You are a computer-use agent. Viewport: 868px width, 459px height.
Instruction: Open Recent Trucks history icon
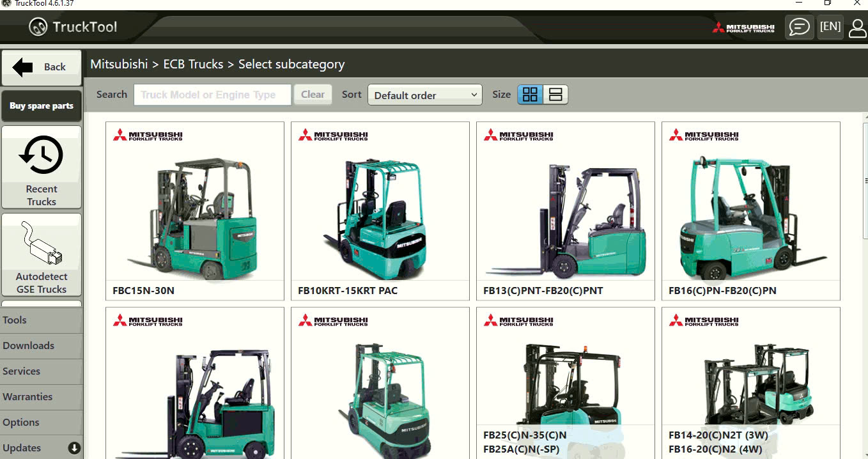click(42, 155)
